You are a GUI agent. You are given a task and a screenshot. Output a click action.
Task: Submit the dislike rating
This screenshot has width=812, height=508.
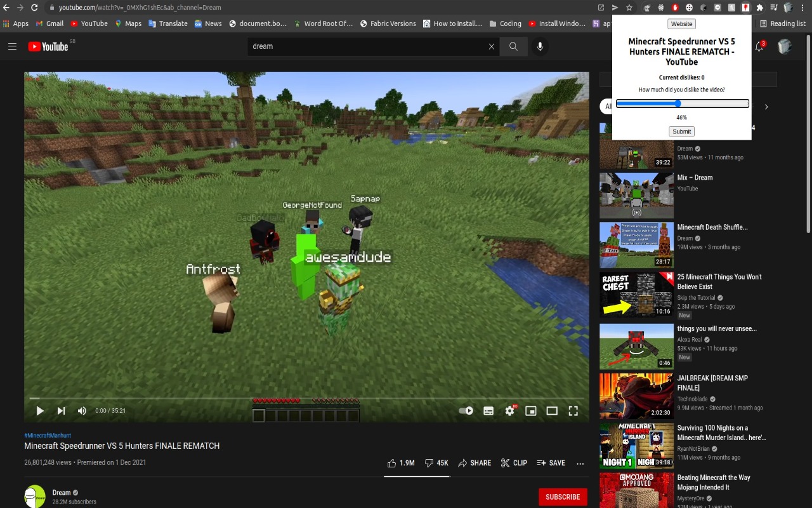682,131
